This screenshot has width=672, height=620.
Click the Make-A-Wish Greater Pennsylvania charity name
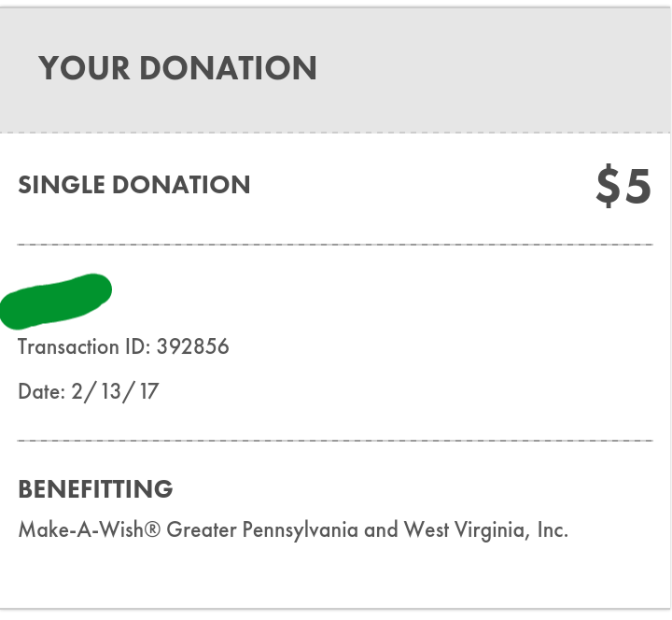coord(293,530)
